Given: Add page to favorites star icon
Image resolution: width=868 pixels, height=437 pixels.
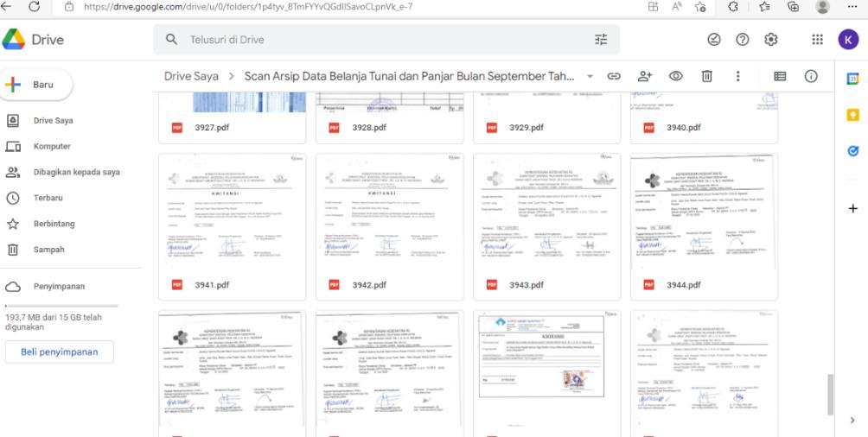Looking at the screenshot, I should tap(700, 7).
